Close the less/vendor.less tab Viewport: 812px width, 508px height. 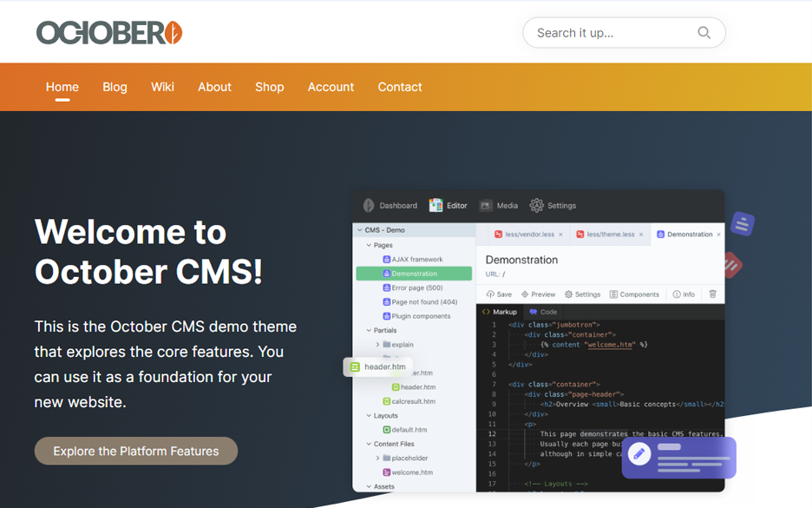point(560,234)
